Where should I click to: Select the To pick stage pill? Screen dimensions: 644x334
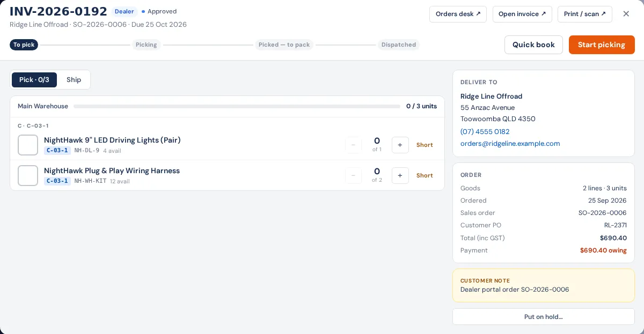coord(24,44)
